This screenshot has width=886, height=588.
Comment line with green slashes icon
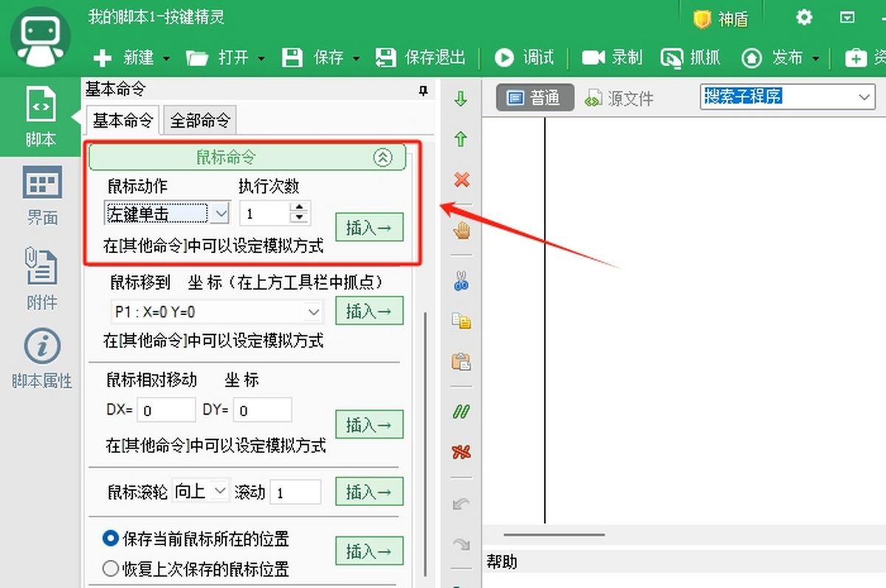pos(461,412)
